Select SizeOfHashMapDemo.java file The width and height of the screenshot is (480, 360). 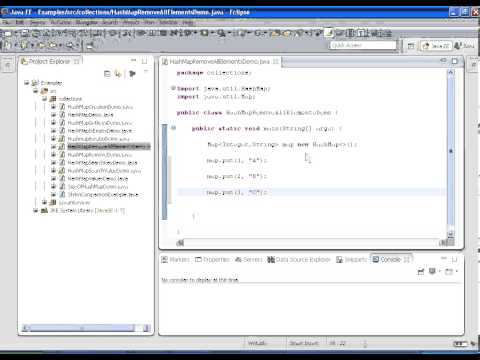coord(98,187)
